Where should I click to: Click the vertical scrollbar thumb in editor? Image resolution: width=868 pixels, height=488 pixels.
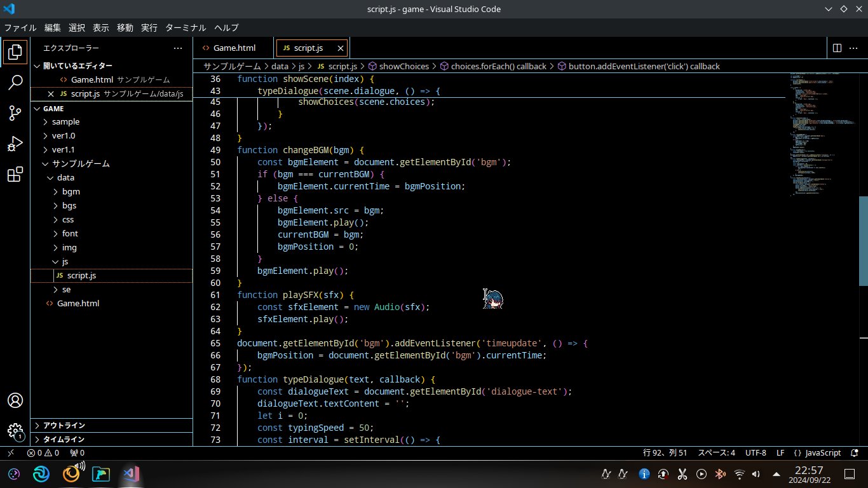[x=863, y=241]
